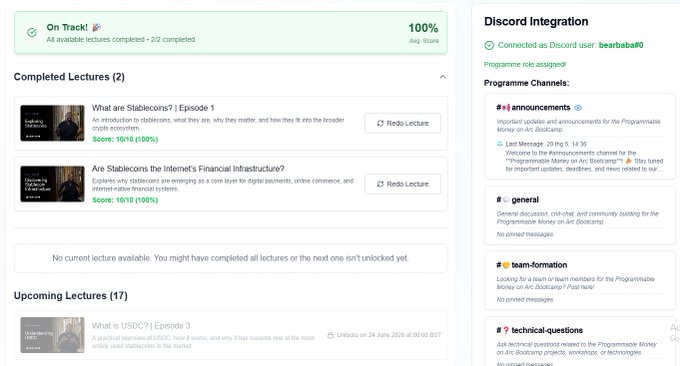Click refresh icon in second Redo Lecture button
This screenshot has height=366, width=680.
pyautogui.click(x=380, y=184)
